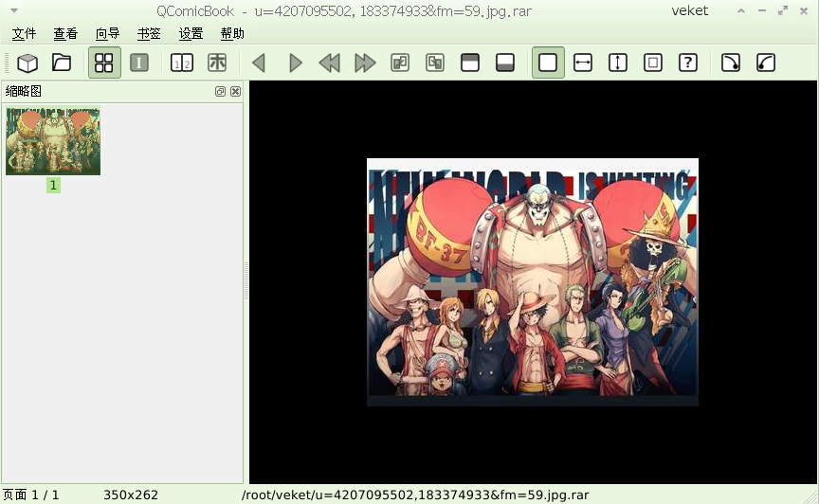Image resolution: width=819 pixels, height=504 pixels.
Task: Click the info 'I' toolbar icon
Action: pos(139,63)
